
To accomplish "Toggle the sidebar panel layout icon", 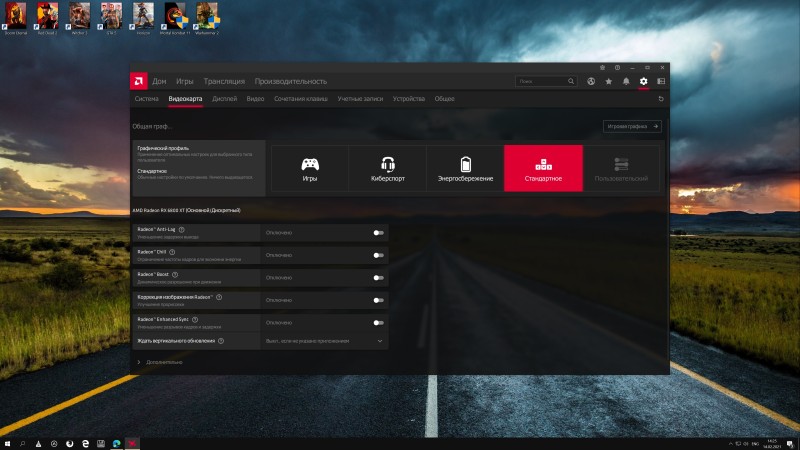I will point(661,81).
